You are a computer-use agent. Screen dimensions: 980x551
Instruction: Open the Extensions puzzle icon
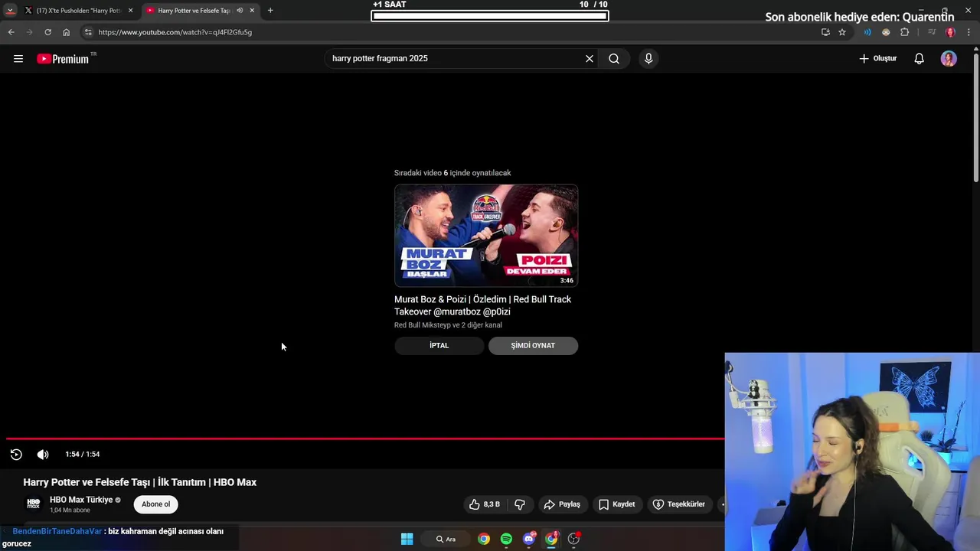coord(905,32)
